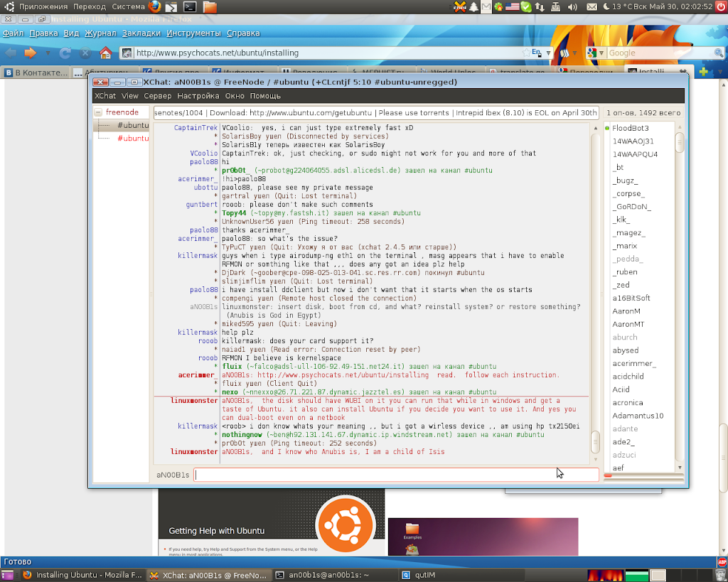Click the Firefox forward arrow button
The image size is (728, 582).
tap(30, 53)
